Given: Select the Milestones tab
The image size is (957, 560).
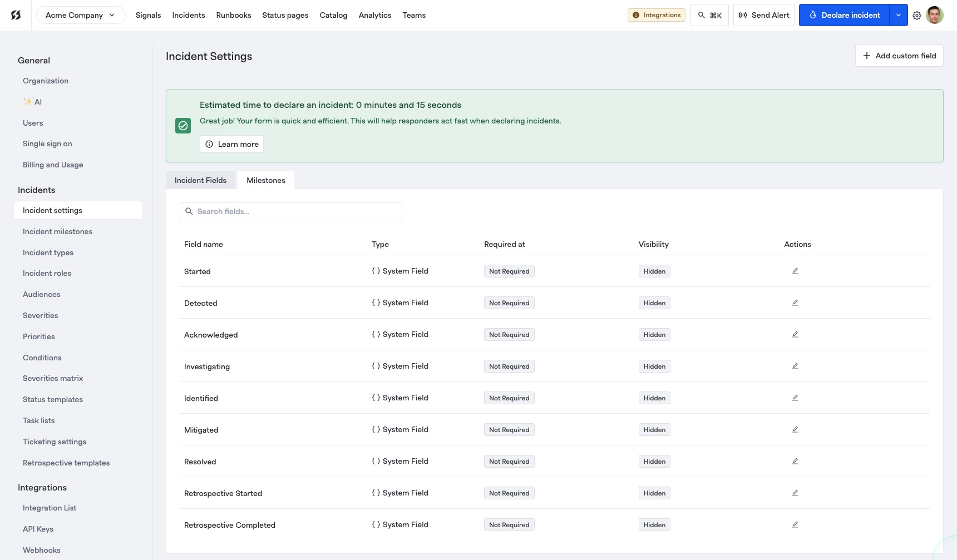Looking at the screenshot, I should (x=266, y=180).
